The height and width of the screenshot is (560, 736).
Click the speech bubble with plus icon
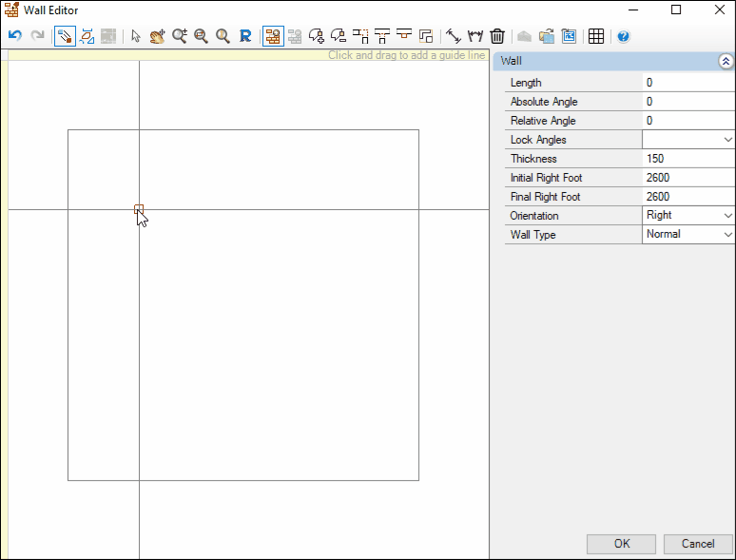point(317,36)
